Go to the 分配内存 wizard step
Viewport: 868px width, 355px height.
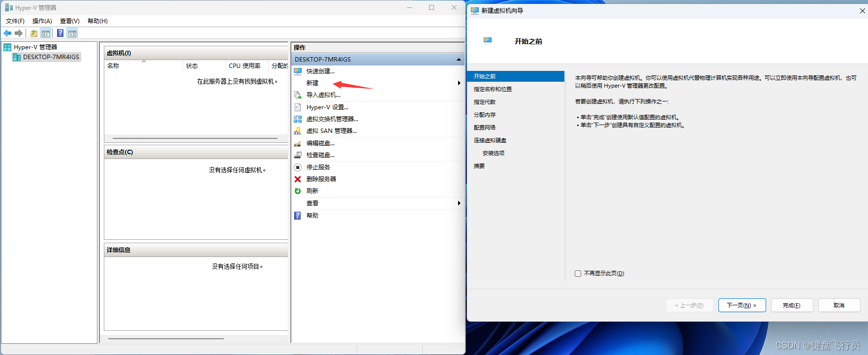point(485,115)
